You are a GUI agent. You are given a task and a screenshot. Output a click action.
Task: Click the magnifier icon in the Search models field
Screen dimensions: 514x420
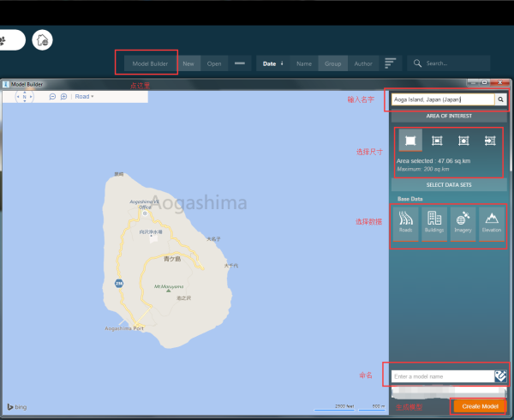click(x=417, y=63)
